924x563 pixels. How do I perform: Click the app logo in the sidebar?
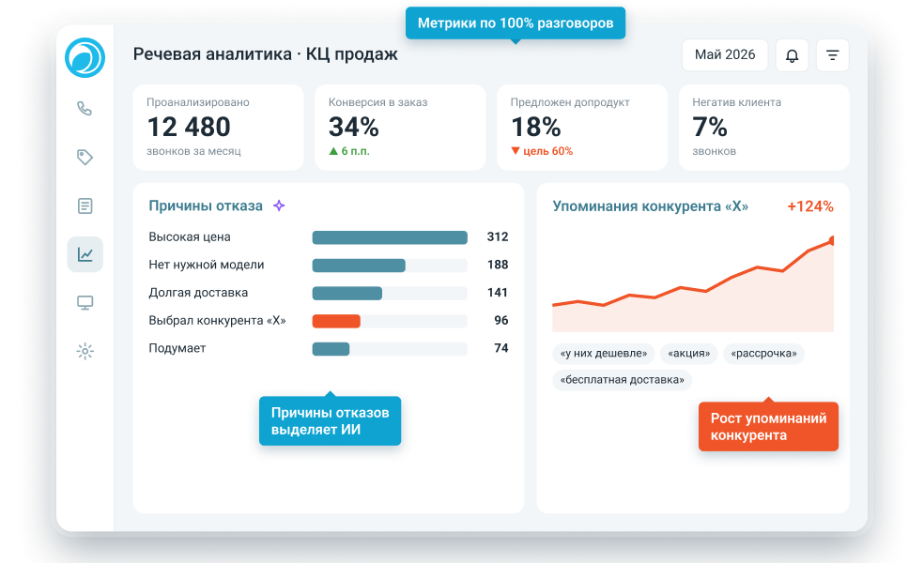coord(85,58)
